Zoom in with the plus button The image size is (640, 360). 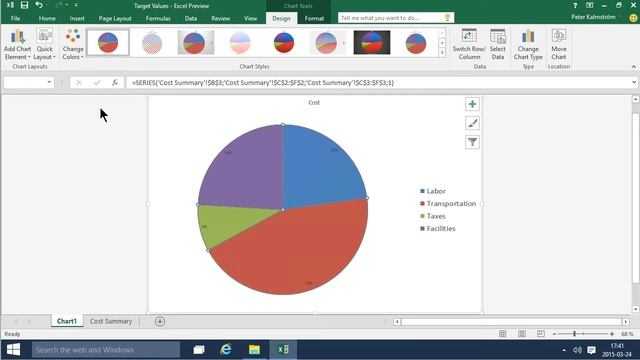point(612,334)
